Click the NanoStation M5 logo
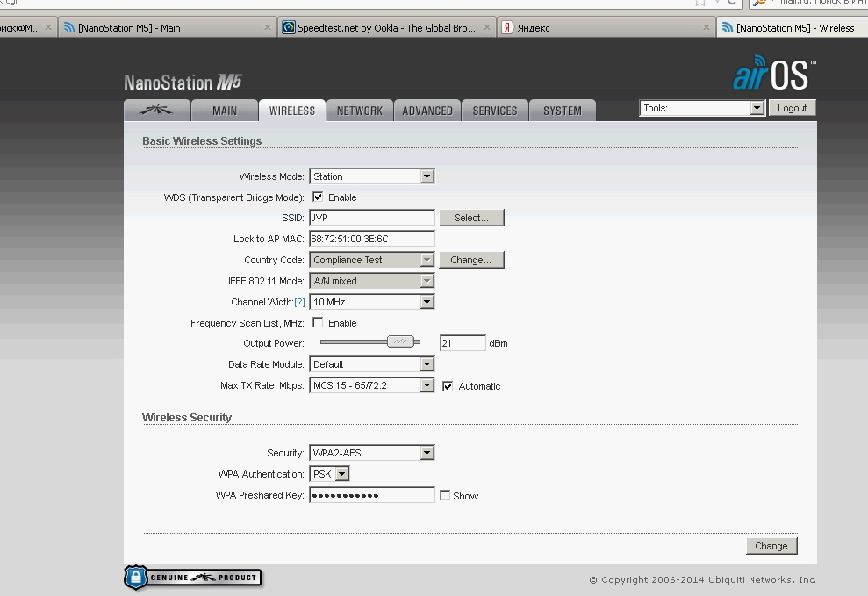The image size is (868, 596). 183,83
